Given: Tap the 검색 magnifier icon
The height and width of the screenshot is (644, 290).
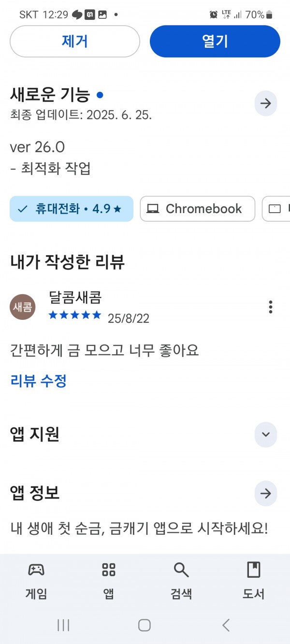Looking at the screenshot, I should [x=181, y=570].
